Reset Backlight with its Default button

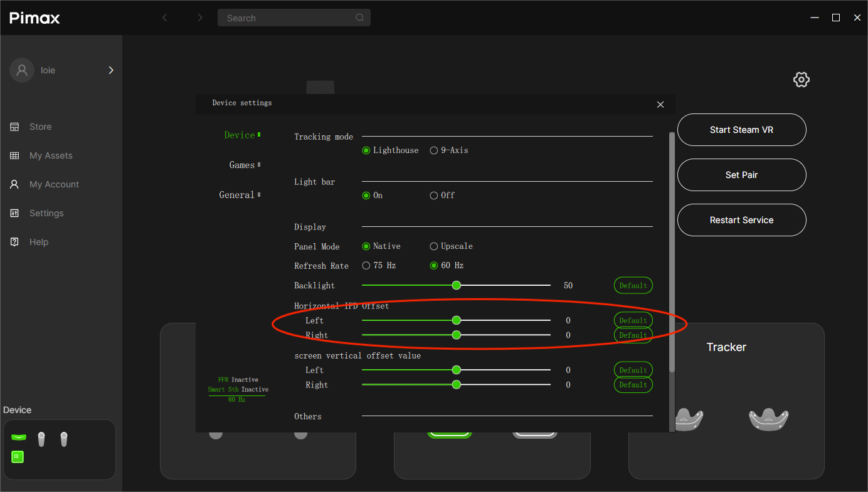pyautogui.click(x=633, y=285)
